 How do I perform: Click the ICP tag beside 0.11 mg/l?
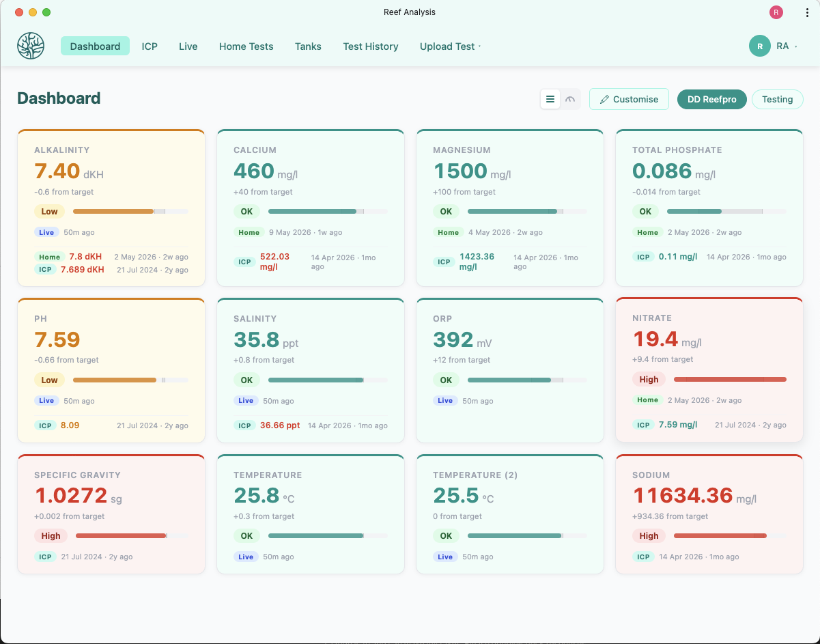(643, 257)
